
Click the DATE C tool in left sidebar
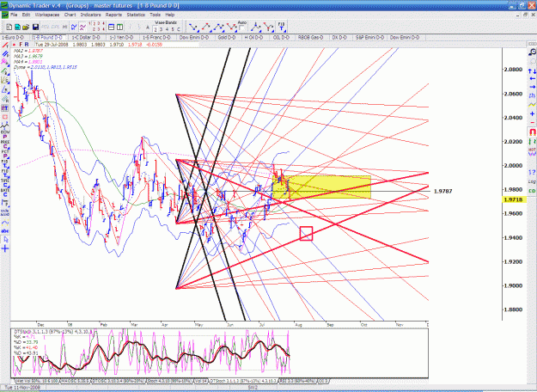point(5,193)
